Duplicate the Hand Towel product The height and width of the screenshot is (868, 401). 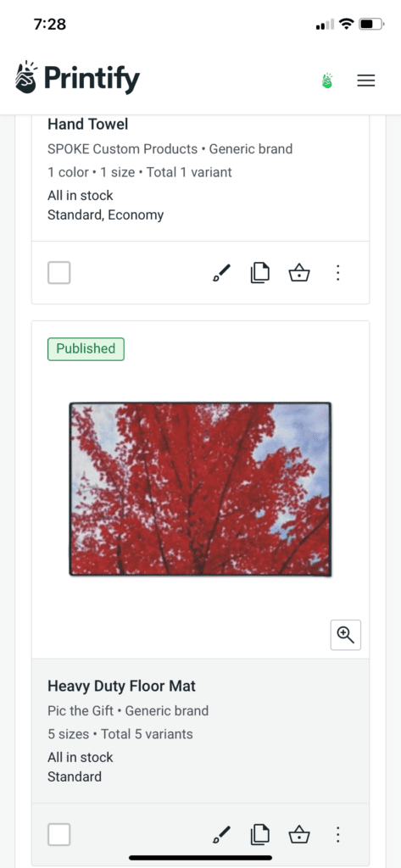[259, 273]
